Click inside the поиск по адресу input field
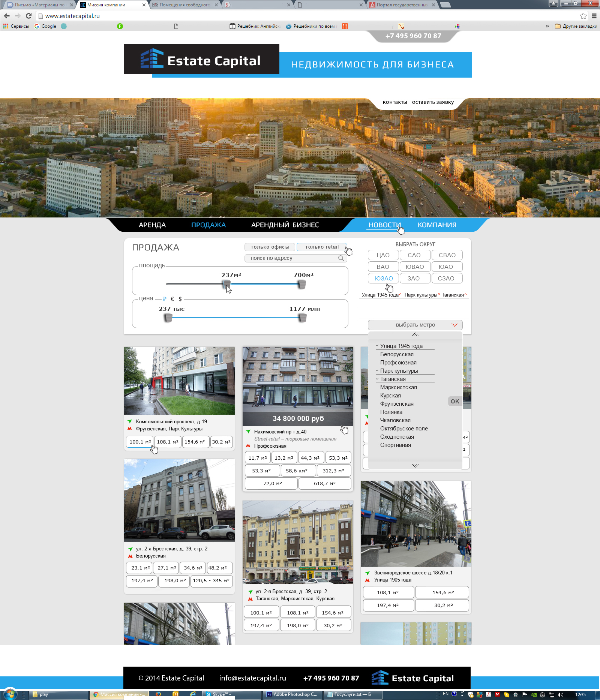 (x=289, y=258)
